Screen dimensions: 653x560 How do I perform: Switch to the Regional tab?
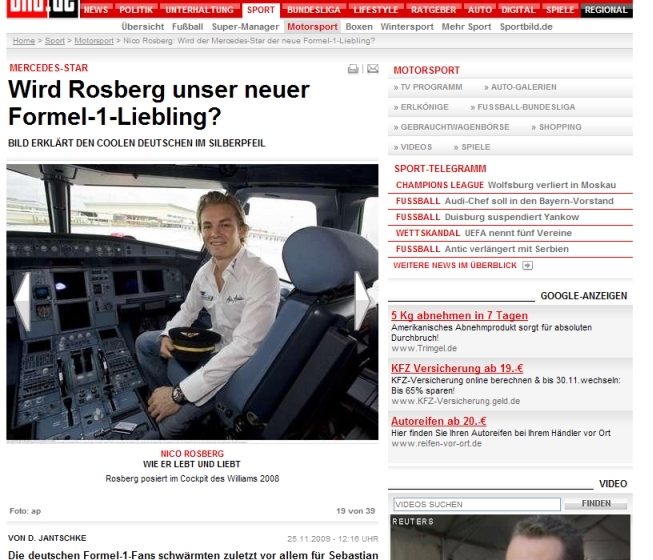[607, 10]
